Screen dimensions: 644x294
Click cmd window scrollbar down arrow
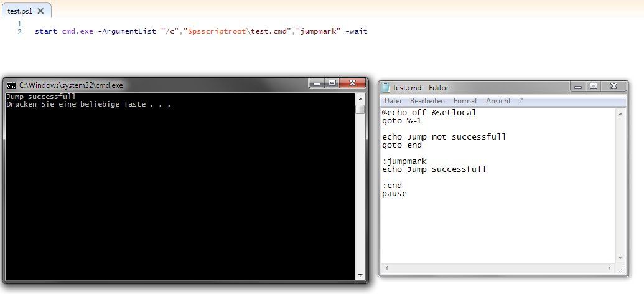click(360, 275)
